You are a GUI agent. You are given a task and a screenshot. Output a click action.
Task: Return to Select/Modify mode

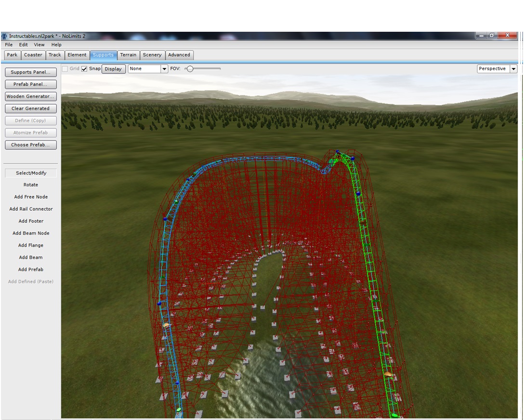tap(30, 173)
